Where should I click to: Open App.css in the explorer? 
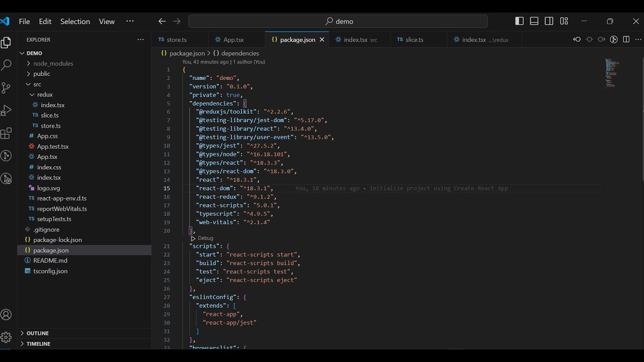click(85, 136)
